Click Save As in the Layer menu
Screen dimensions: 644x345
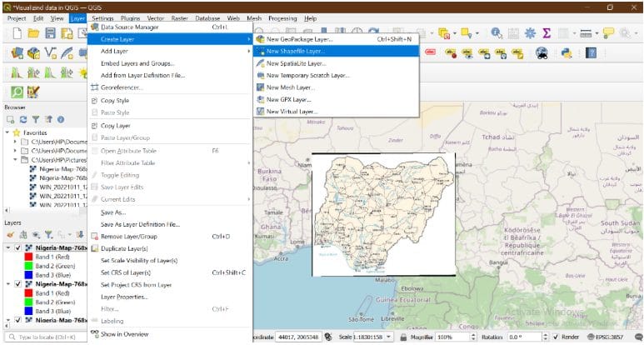[x=113, y=212]
